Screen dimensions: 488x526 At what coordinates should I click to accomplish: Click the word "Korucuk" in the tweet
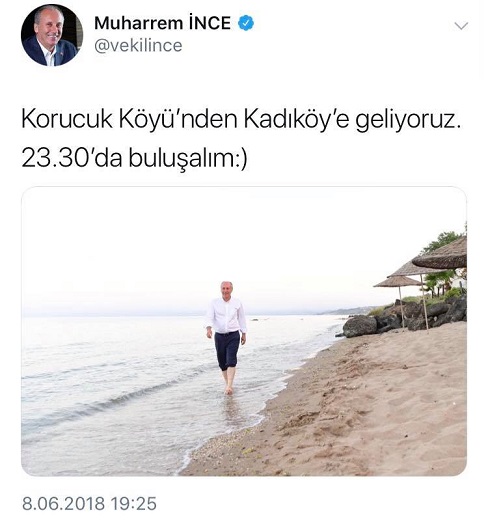tap(67, 119)
